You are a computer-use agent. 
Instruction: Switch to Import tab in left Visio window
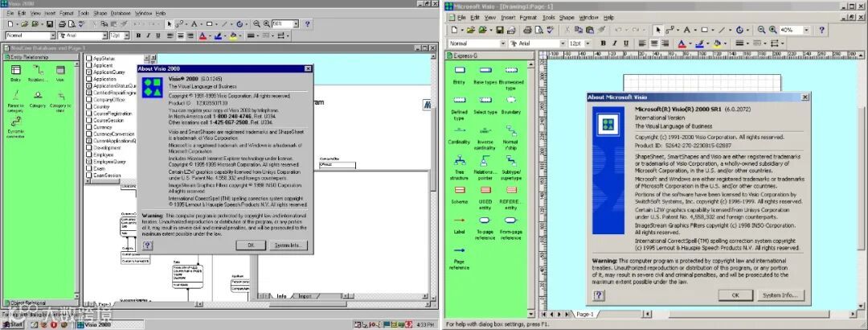point(305,296)
